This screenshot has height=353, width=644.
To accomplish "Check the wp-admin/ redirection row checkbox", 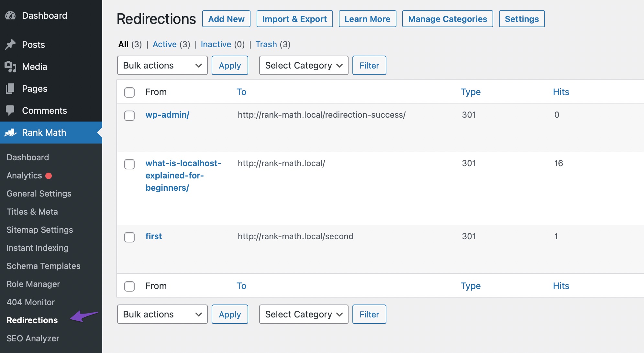I will click(129, 115).
